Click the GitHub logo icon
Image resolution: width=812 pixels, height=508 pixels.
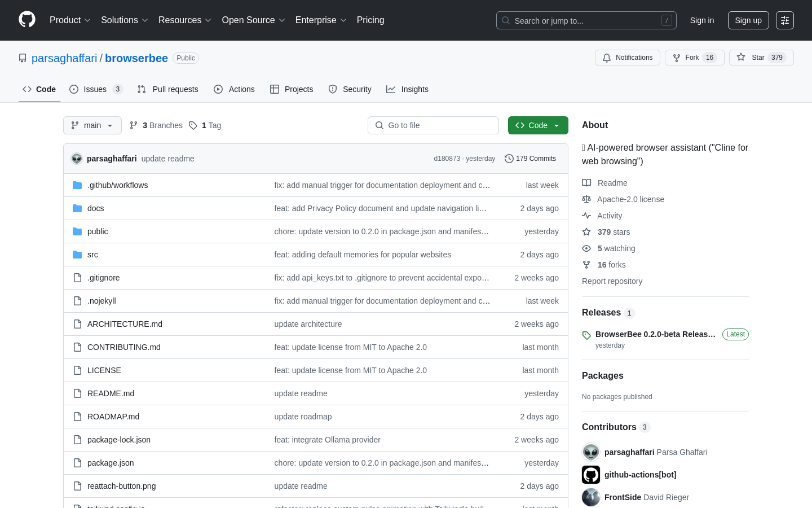27,20
